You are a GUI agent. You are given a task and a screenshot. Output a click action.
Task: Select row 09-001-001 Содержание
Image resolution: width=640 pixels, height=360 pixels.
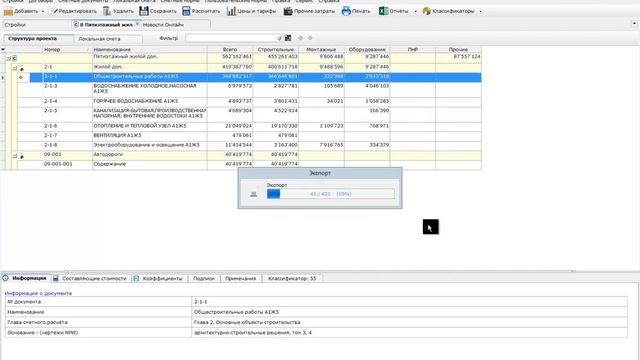click(249, 164)
